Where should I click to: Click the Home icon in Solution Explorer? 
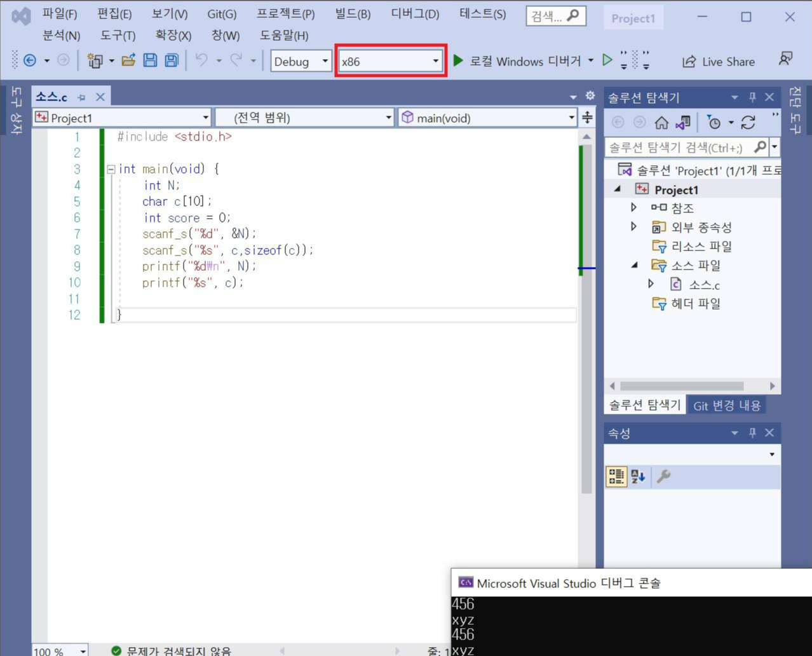coord(661,122)
